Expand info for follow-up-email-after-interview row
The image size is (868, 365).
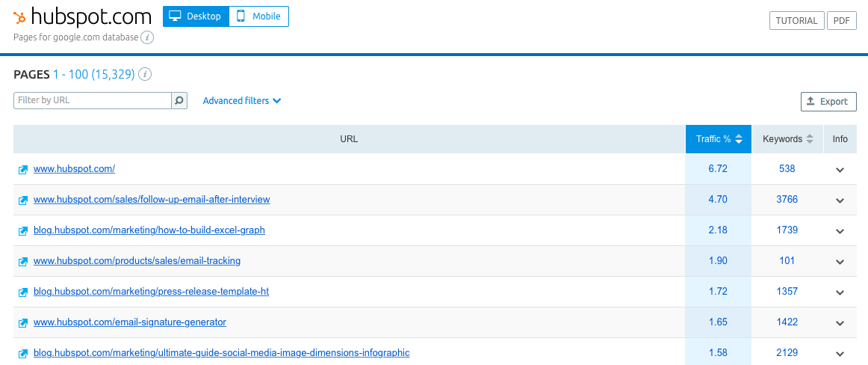pos(840,200)
